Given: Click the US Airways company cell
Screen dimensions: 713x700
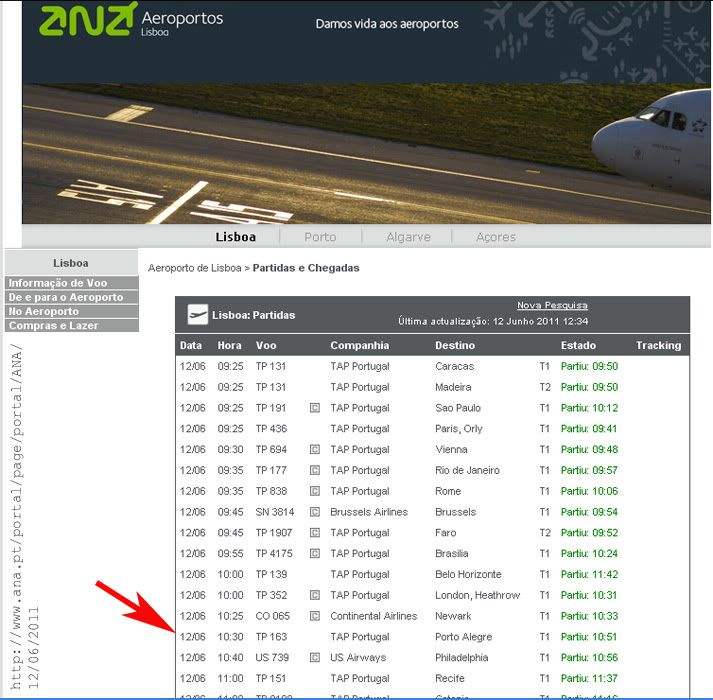Looking at the screenshot, I should 358,657.
